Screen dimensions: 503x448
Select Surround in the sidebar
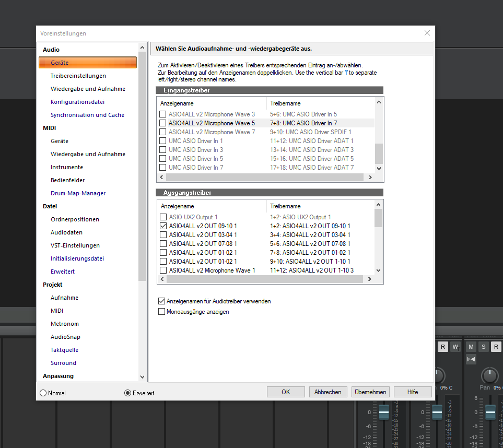pyautogui.click(x=63, y=363)
